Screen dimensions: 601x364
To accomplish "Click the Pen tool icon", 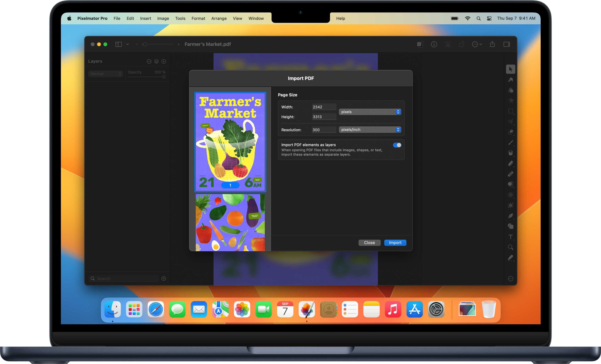I will point(511,216).
